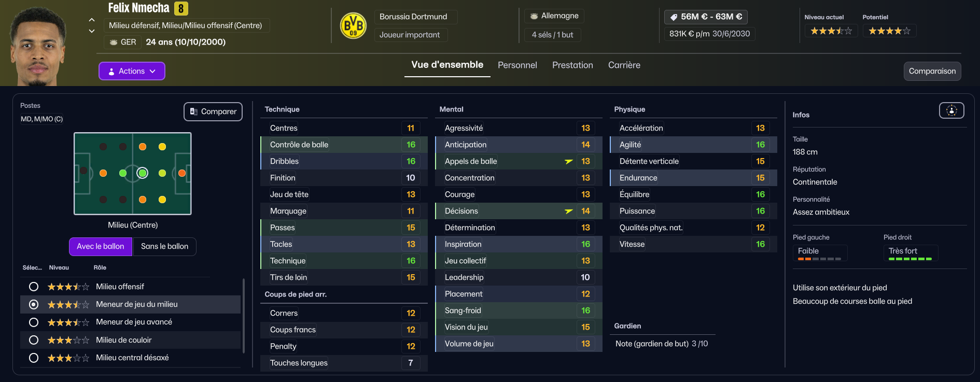Switch to the Personnel tab
Viewport: 980px width, 382px height.
(517, 65)
